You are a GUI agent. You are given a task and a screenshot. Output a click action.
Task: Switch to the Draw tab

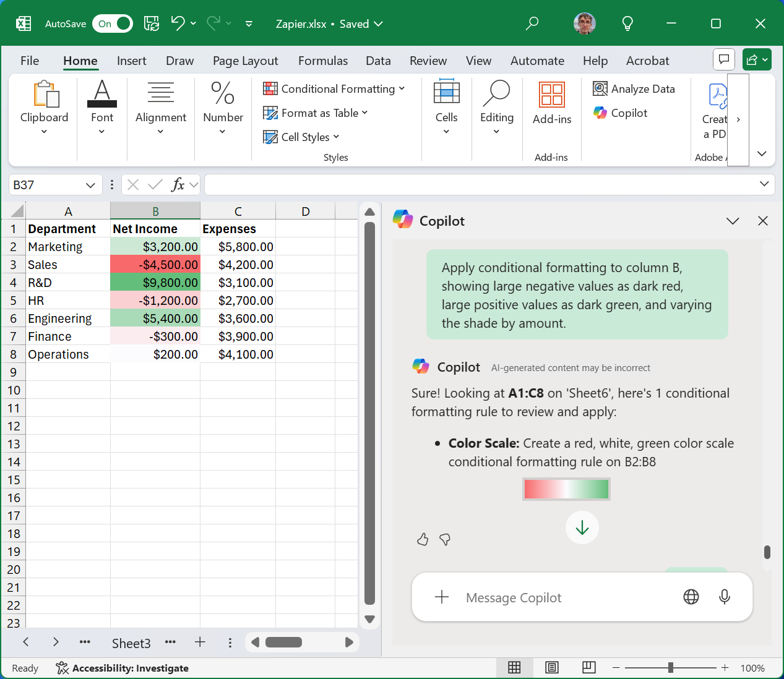point(180,61)
